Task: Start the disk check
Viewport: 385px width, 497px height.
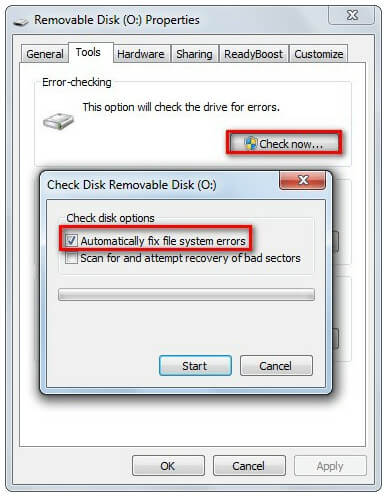Action: (195, 366)
